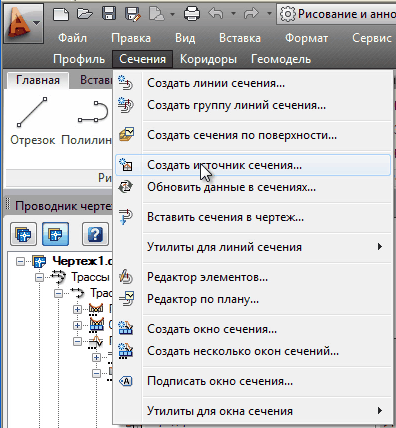Open the Профиль menu
396x428 pixels.
tap(79, 59)
